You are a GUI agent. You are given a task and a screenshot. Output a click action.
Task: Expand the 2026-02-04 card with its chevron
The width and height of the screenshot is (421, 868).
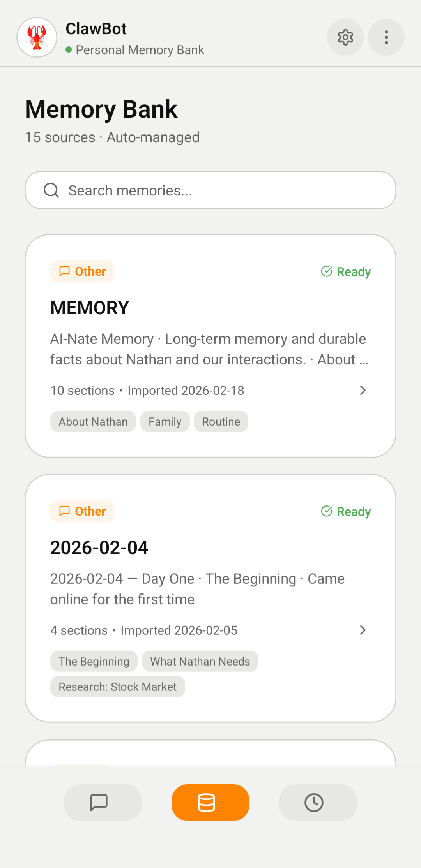(363, 630)
